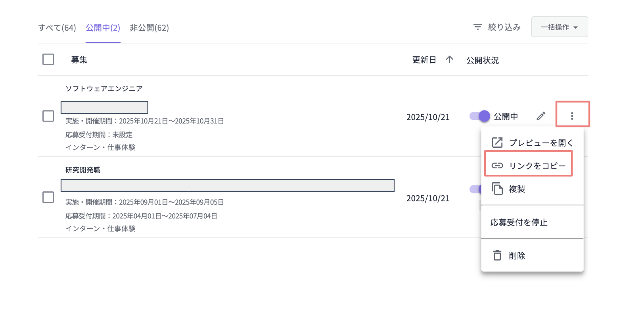Click the external-link icon for プレビューを開く
The width and height of the screenshot is (644, 328).
coord(497,143)
